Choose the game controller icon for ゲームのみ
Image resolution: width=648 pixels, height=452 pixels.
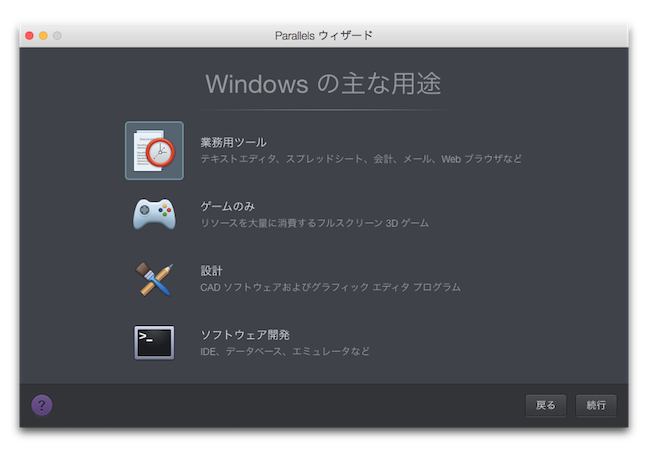pos(154,214)
